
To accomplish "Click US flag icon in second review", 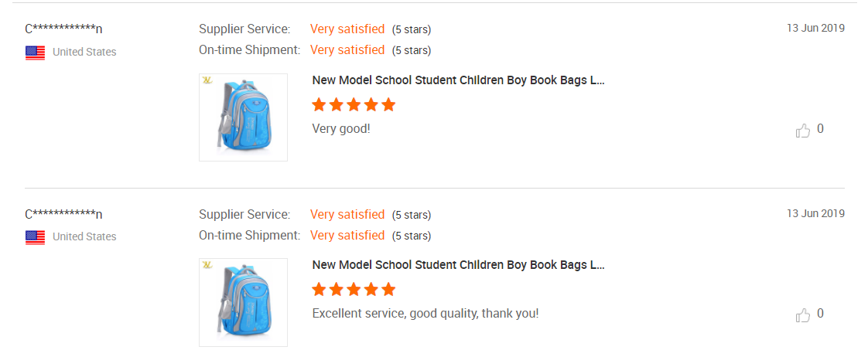I will (36, 237).
